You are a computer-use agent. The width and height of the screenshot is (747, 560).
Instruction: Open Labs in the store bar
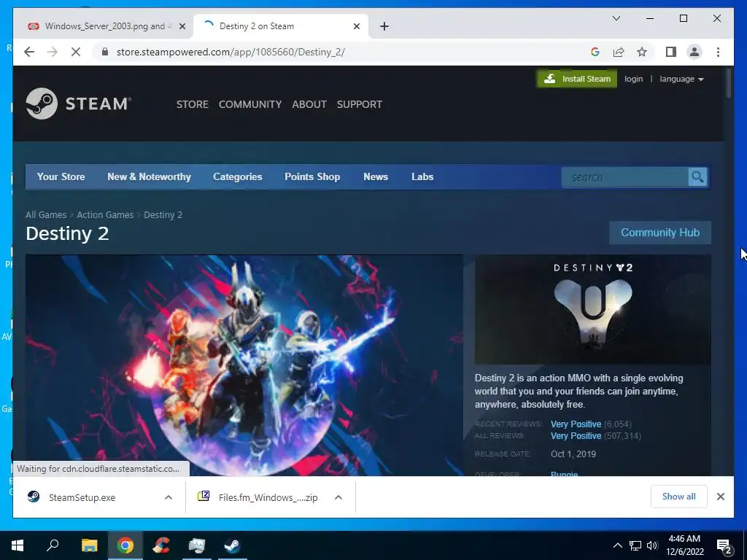(x=422, y=176)
